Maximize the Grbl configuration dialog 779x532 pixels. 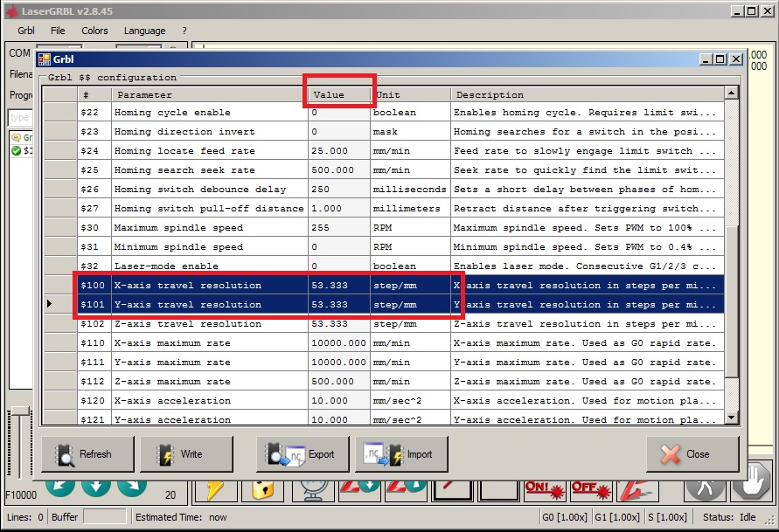[720, 59]
